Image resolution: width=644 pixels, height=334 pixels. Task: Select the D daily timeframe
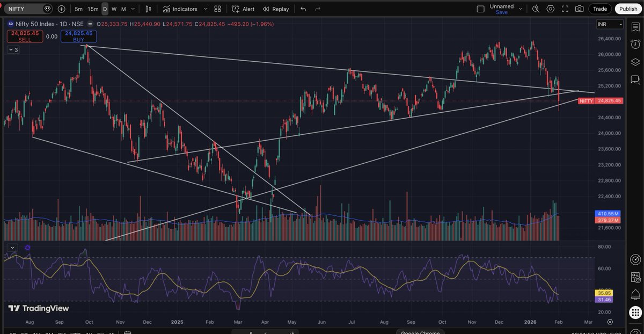click(105, 9)
